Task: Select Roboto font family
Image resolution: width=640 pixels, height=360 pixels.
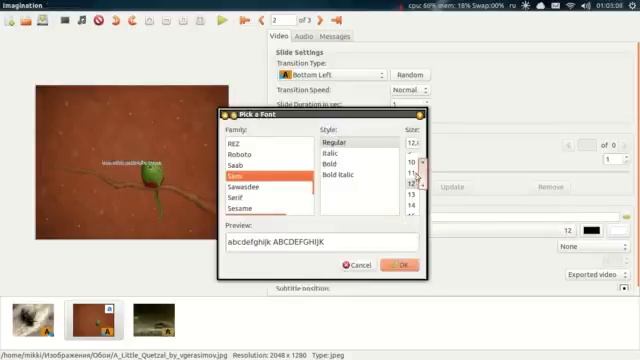Action: [269, 155]
